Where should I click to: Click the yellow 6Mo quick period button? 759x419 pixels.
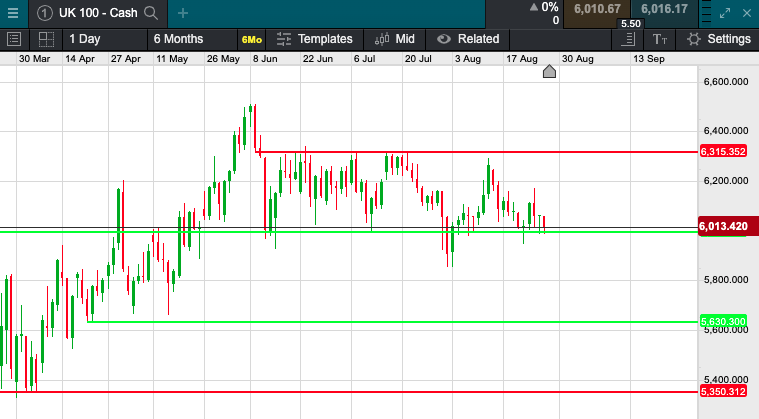pos(252,39)
